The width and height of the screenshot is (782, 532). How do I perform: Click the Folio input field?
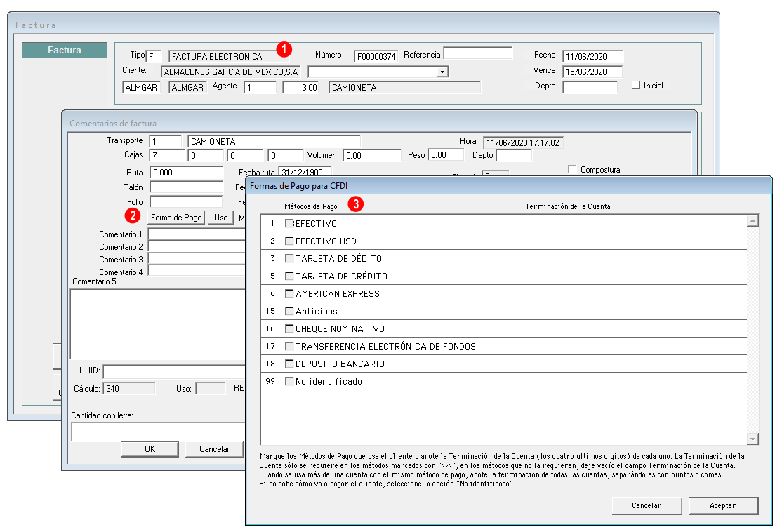coord(187,201)
